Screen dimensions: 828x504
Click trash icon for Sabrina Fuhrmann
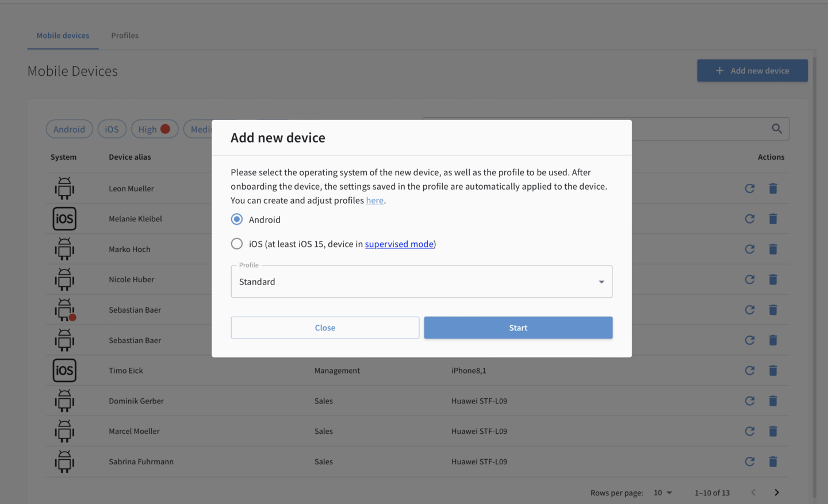tap(773, 461)
